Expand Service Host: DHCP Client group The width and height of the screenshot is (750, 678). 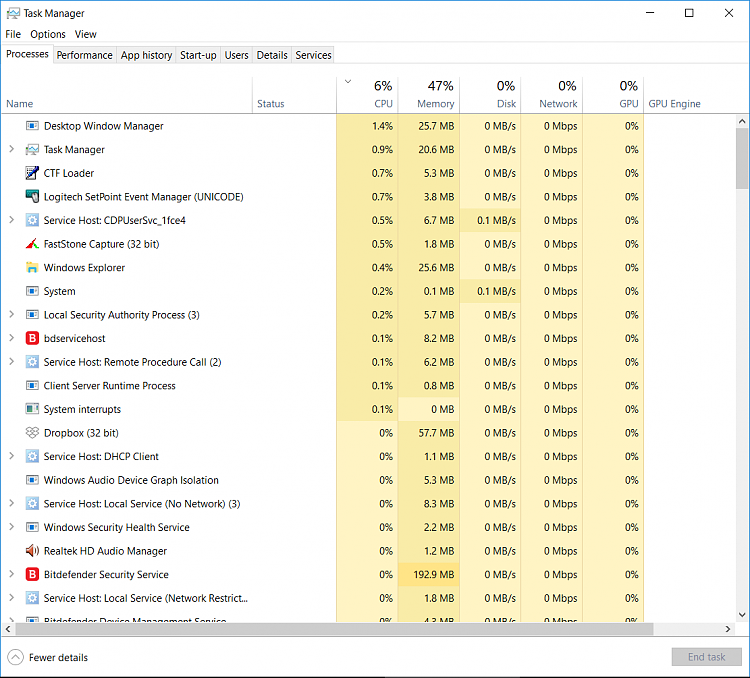pos(11,456)
